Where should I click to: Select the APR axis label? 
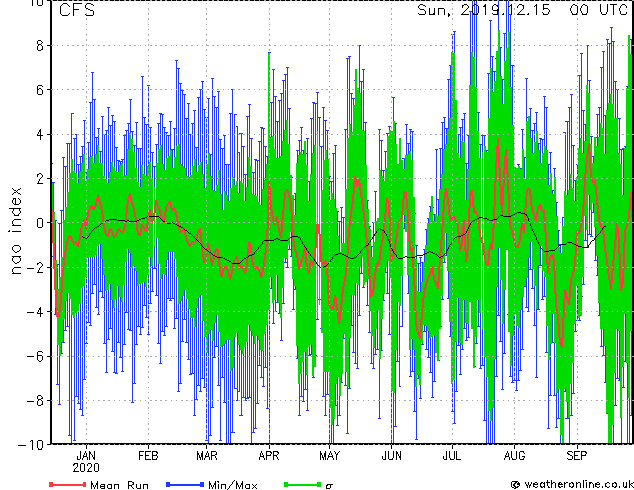269,456
